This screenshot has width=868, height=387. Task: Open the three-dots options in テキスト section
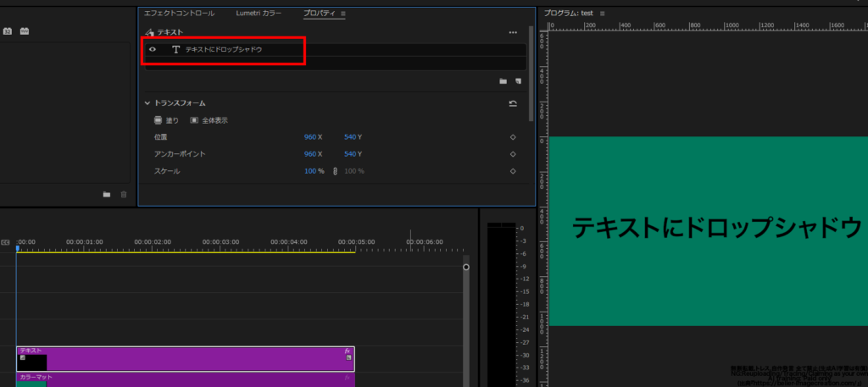coord(513,33)
